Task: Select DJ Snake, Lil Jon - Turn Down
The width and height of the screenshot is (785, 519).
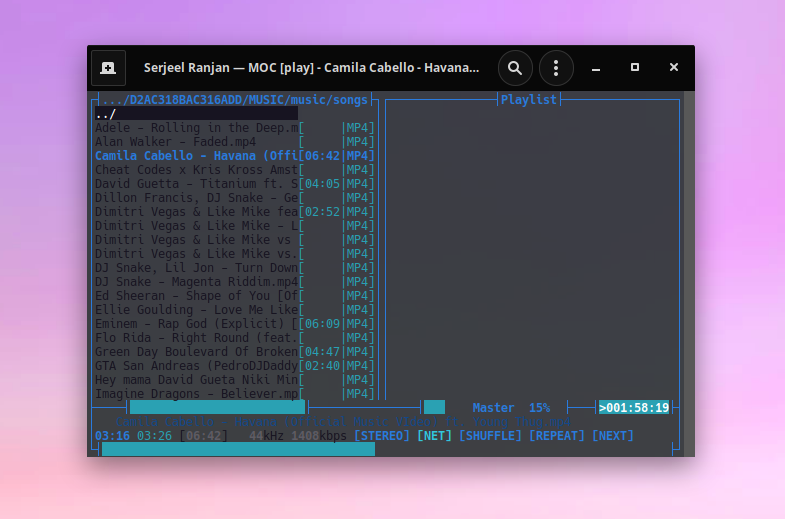Action: coord(234,268)
